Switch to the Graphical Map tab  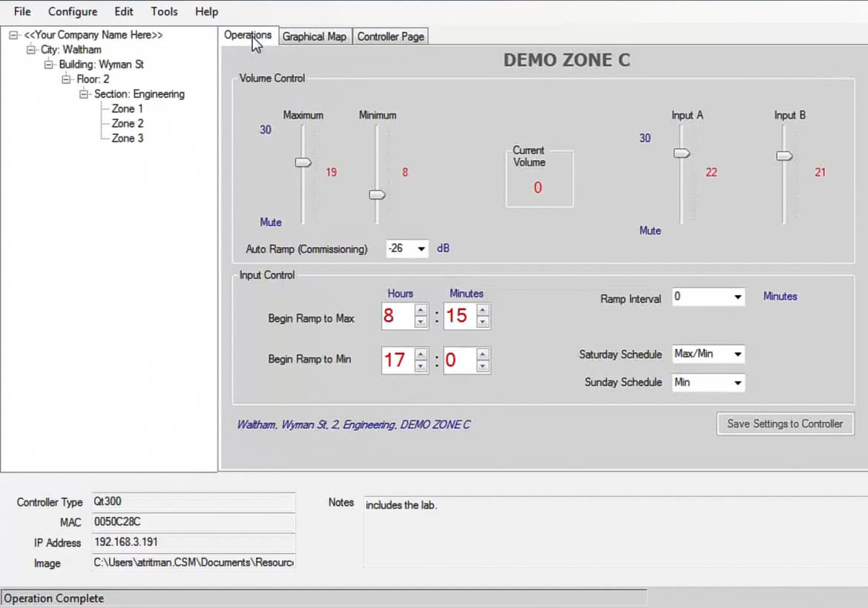click(315, 36)
